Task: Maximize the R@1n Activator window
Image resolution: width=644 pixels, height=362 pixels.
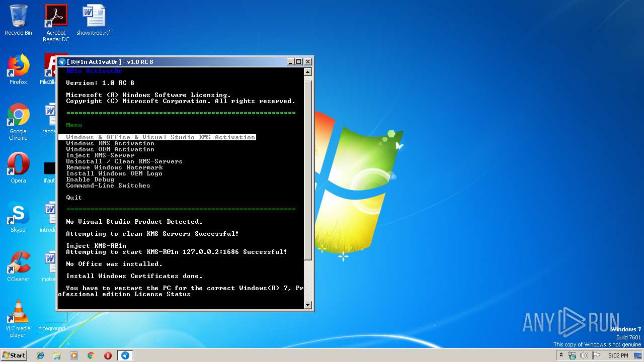Action: point(299,62)
